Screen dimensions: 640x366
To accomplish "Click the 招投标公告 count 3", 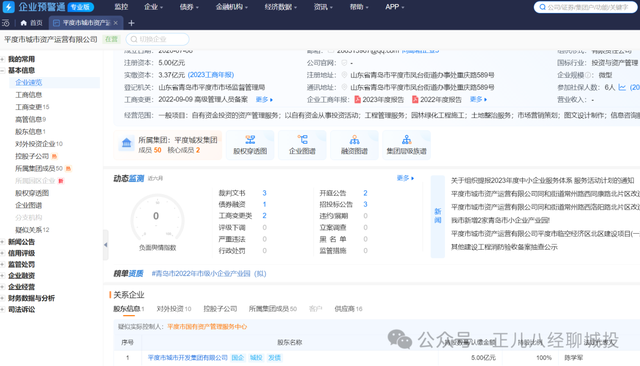I will tap(365, 204).
